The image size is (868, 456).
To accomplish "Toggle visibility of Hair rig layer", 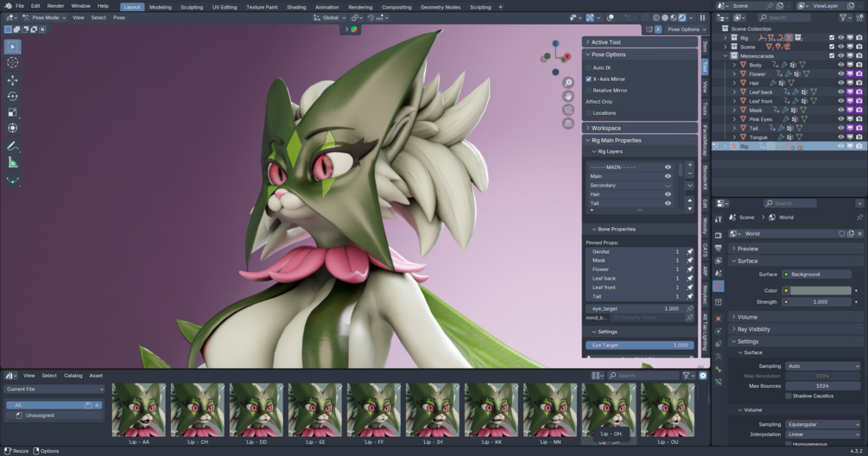I will coord(668,194).
